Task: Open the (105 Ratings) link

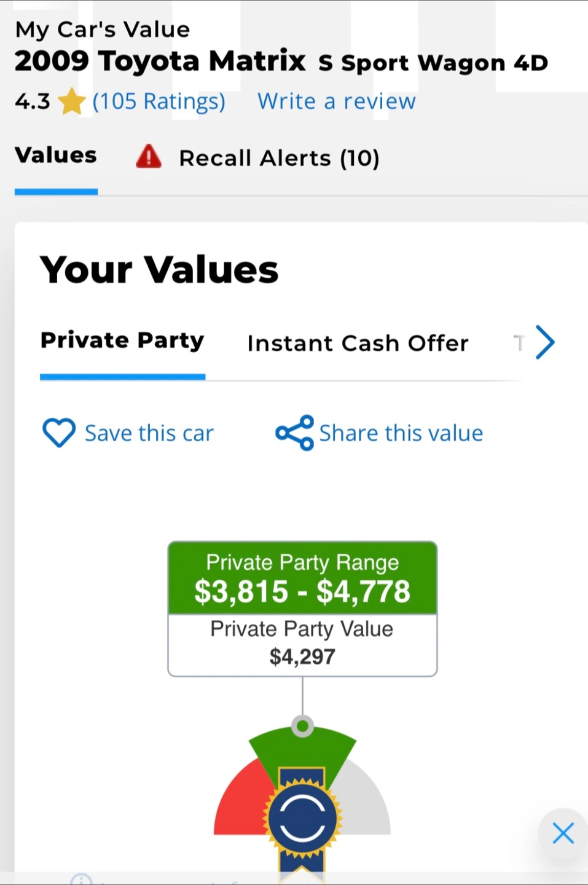Action: click(x=159, y=101)
